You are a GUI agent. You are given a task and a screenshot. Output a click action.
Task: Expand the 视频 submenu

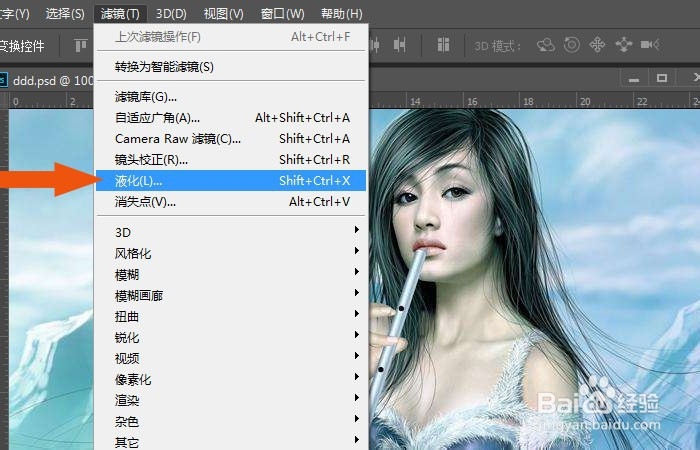pyautogui.click(x=231, y=358)
